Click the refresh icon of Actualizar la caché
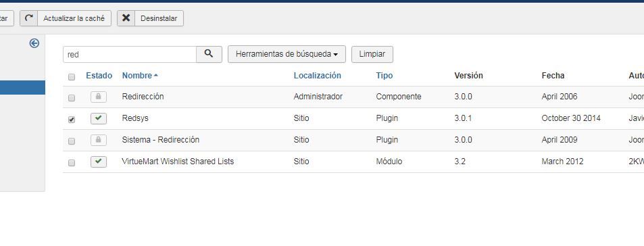The height and width of the screenshot is (246, 644). pyautogui.click(x=29, y=18)
